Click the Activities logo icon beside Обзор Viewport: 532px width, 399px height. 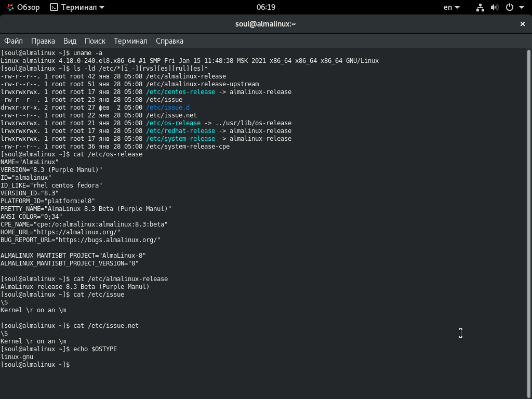(x=10, y=7)
